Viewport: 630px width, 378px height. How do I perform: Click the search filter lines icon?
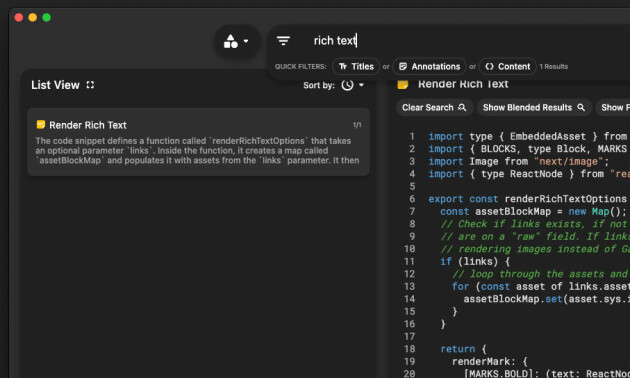pyautogui.click(x=283, y=41)
